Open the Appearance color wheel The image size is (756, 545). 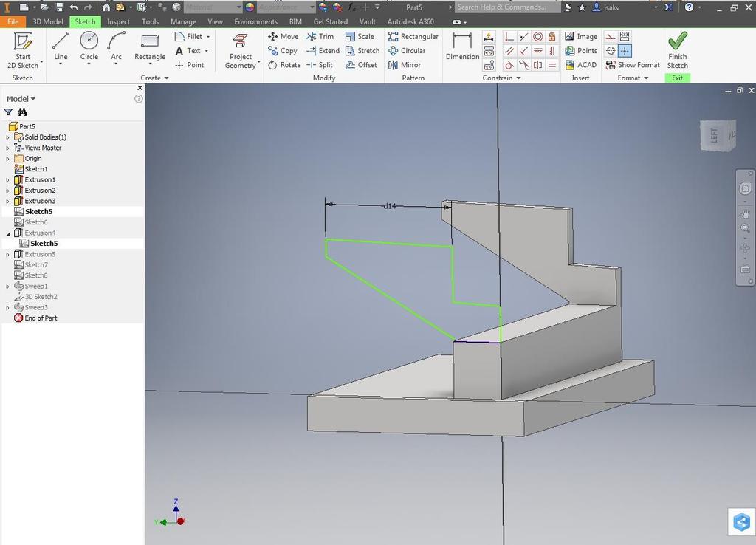pyautogui.click(x=250, y=7)
